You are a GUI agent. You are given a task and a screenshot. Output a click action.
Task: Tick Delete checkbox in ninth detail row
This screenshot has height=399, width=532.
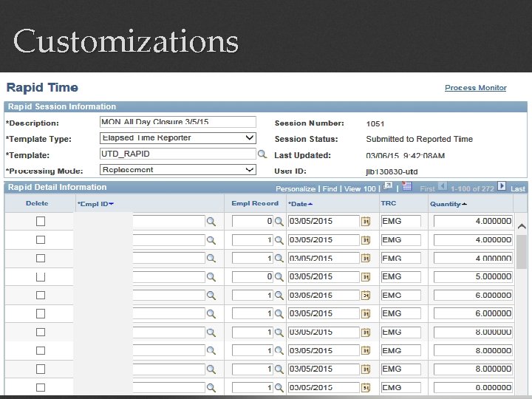[41, 369]
